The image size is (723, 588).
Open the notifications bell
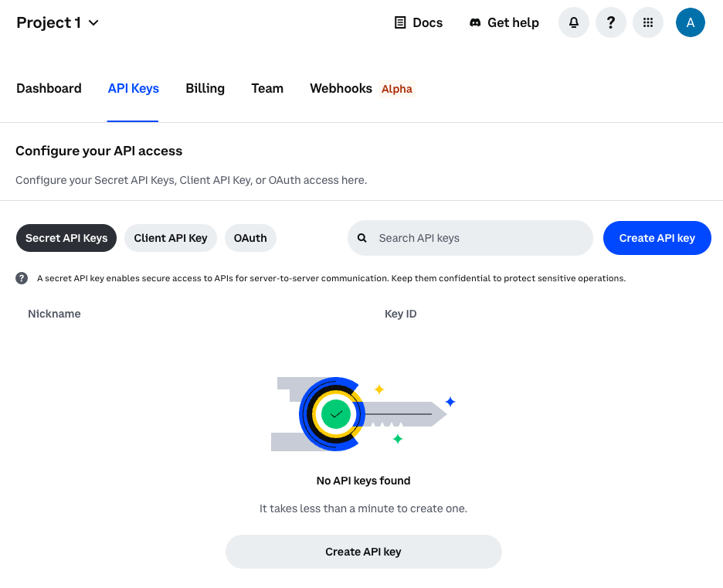click(x=573, y=22)
